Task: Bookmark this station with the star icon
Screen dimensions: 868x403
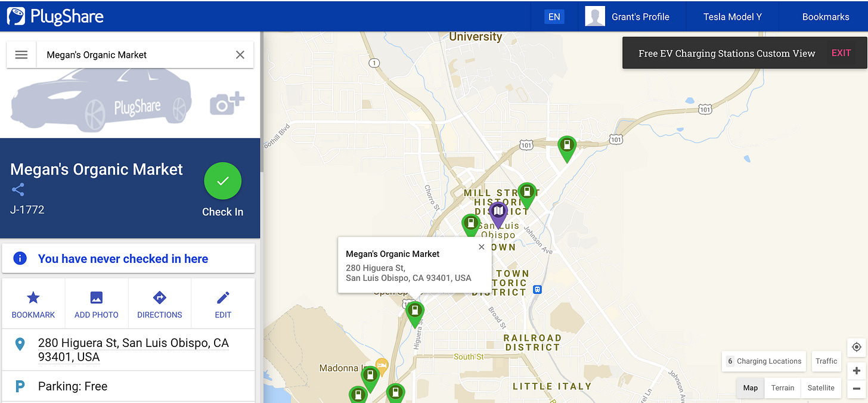Action: click(33, 304)
